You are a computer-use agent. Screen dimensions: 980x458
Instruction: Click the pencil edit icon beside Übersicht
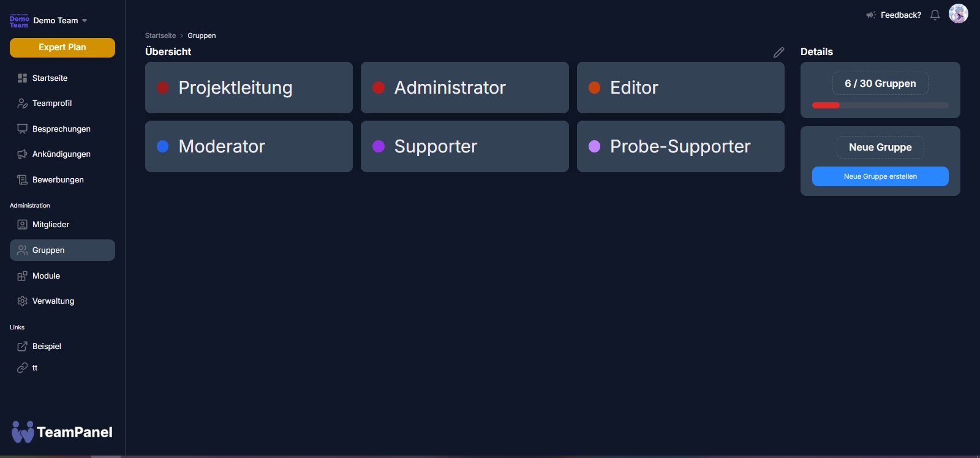coord(778,53)
